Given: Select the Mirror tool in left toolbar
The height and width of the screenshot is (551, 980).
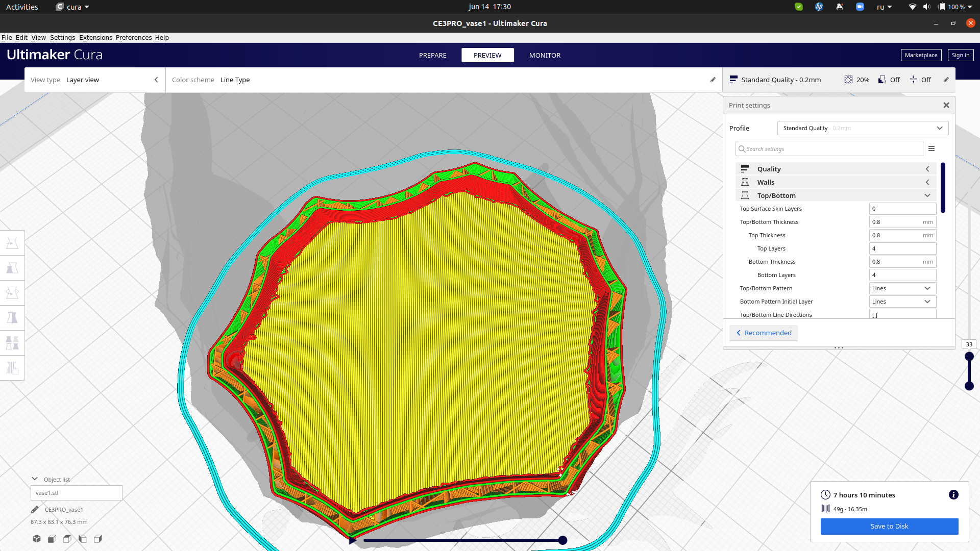Looking at the screenshot, I should (x=12, y=318).
